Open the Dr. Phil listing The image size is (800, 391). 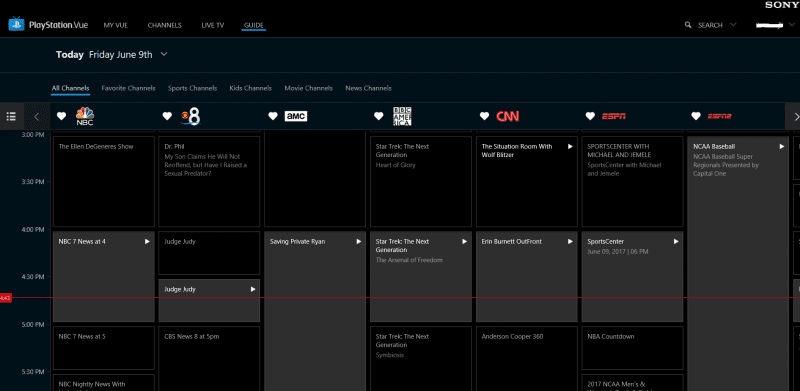209,181
